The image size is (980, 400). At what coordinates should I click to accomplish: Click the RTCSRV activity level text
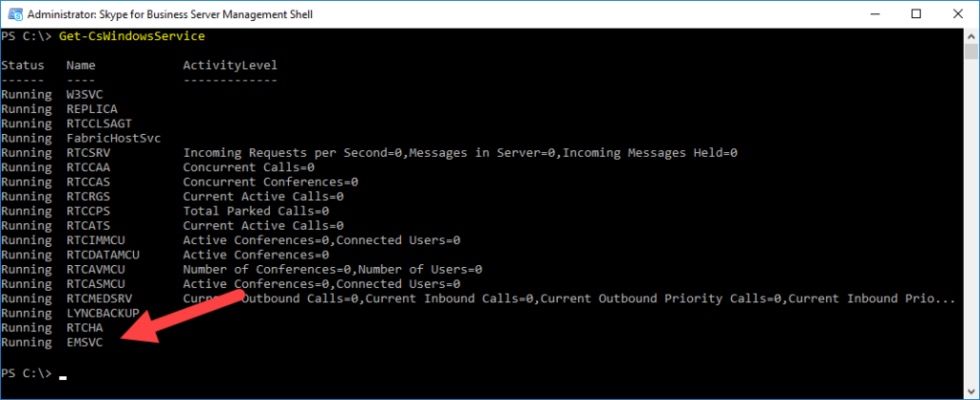(x=460, y=152)
